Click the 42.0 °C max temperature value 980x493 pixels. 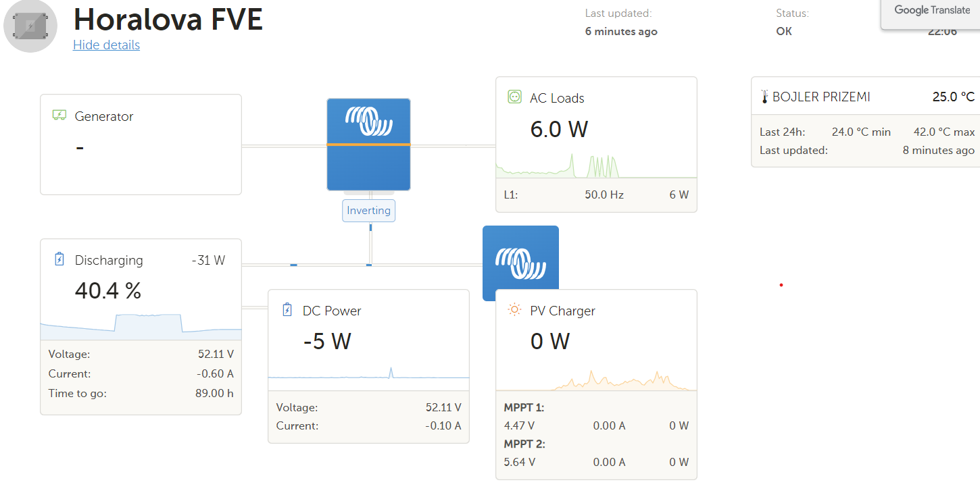coord(944,132)
